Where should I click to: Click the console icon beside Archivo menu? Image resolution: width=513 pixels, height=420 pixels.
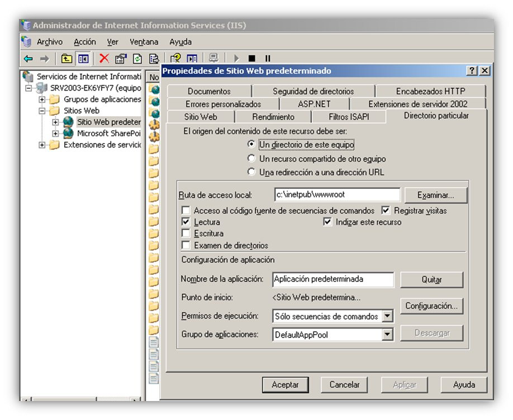point(26,42)
